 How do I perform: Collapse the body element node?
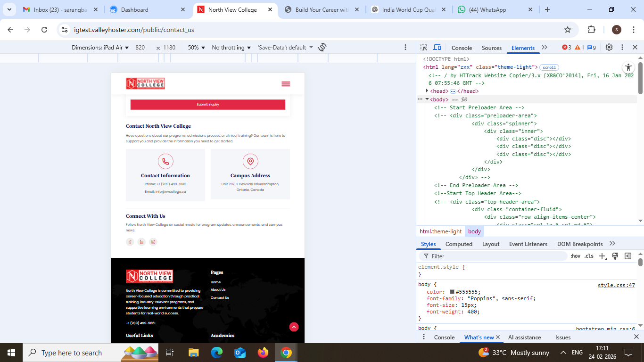pos(427,99)
